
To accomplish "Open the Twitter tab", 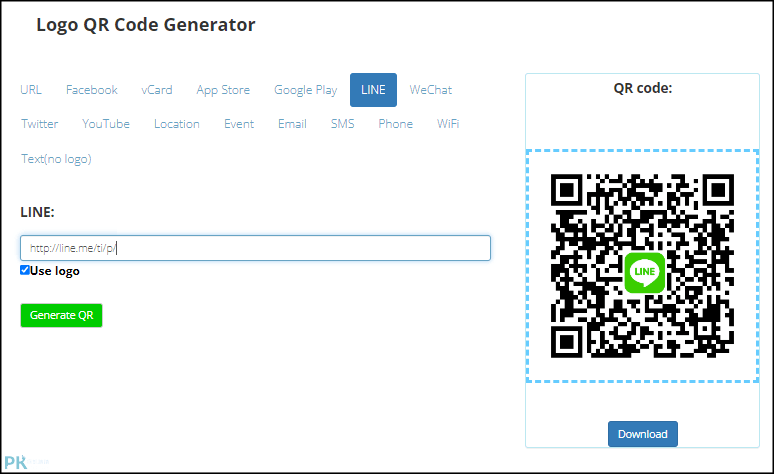I will tap(39, 124).
